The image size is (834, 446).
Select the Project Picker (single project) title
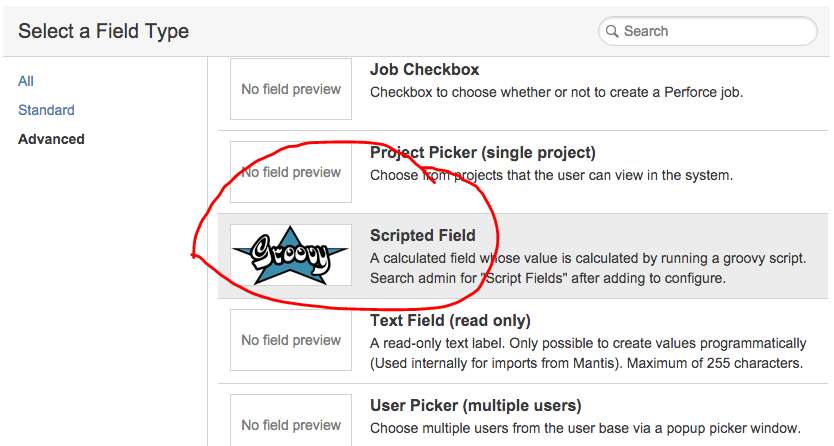pos(482,153)
